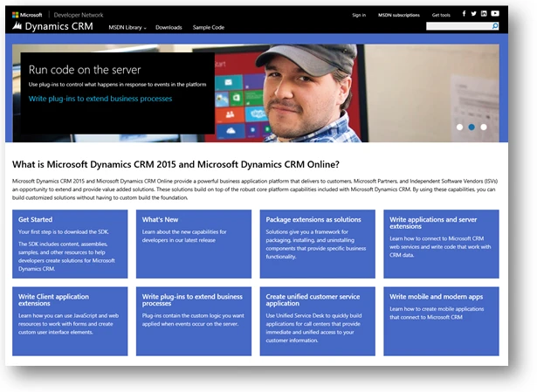Click the Dynamics CRM title text
Viewport: 537px width, 392px height.
tap(59, 26)
